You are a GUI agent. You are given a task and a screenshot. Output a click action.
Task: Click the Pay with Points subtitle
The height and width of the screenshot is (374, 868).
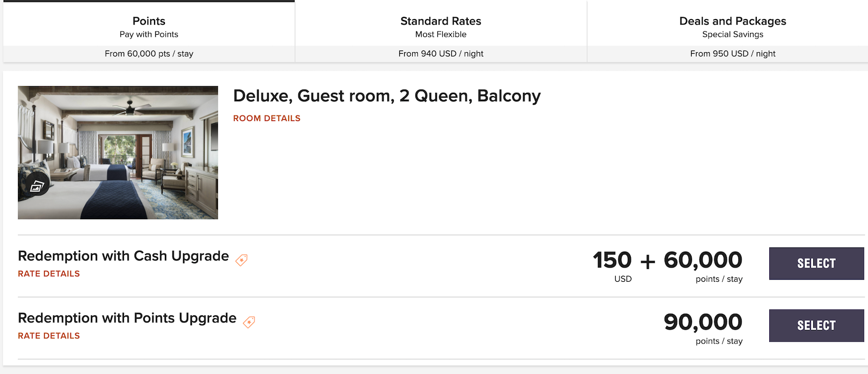(149, 34)
